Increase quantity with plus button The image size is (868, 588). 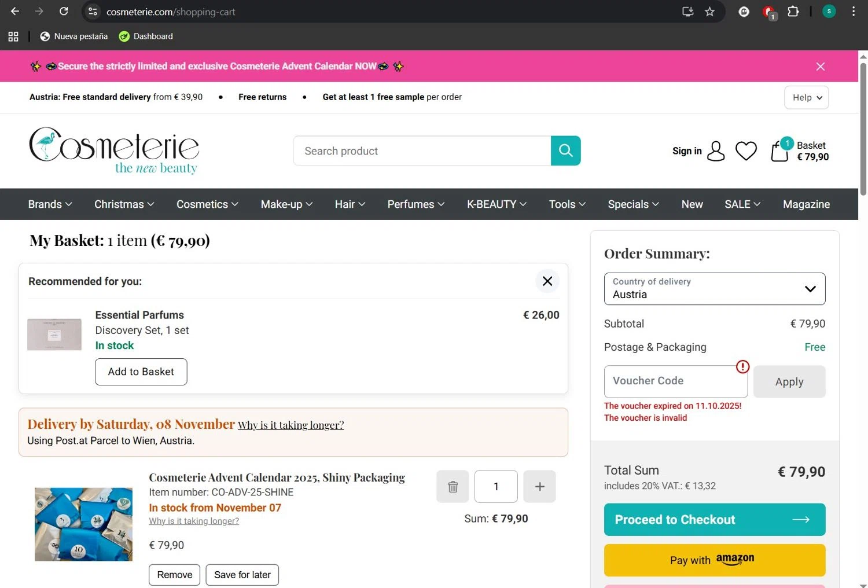tap(539, 487)
